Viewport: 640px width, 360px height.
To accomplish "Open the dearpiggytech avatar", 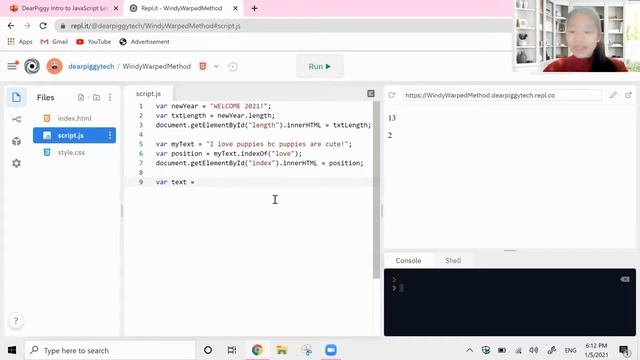I will (x=54, y=66).
